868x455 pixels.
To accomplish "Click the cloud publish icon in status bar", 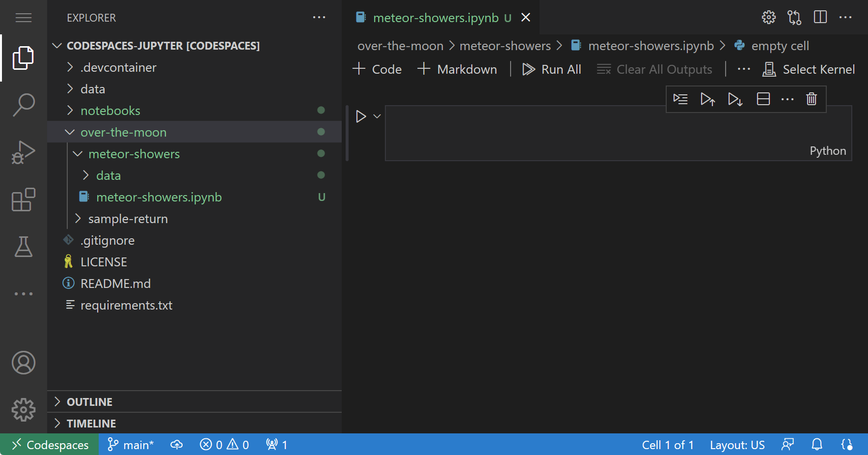I will point(177,445).
